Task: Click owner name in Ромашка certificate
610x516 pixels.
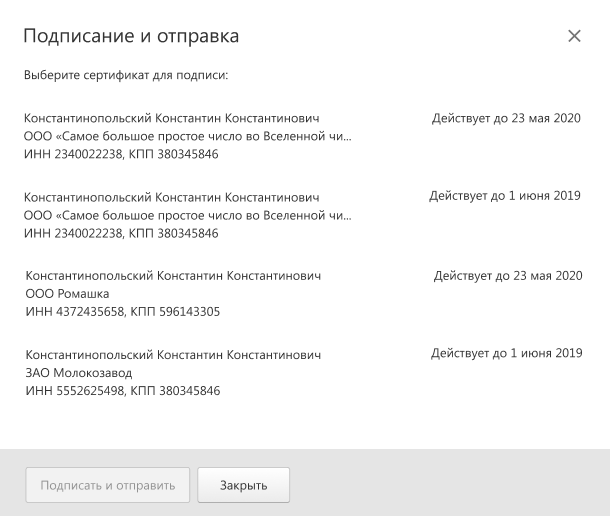Action: point(173,276)
